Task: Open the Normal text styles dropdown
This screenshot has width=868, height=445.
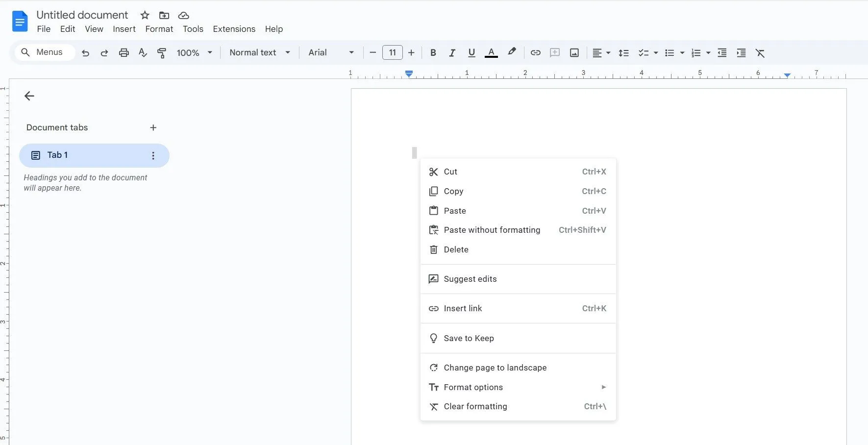Action: point(259,52)
